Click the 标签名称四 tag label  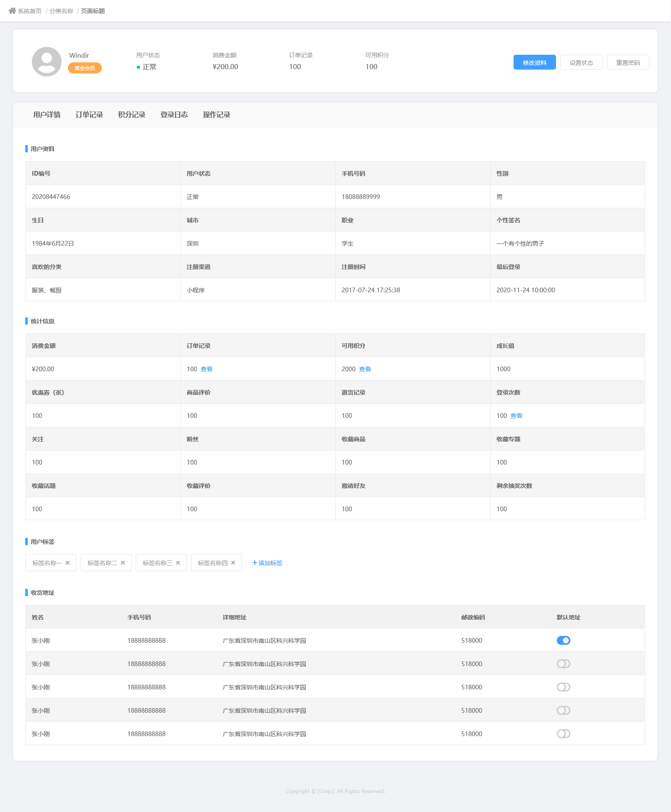[213, 563]
